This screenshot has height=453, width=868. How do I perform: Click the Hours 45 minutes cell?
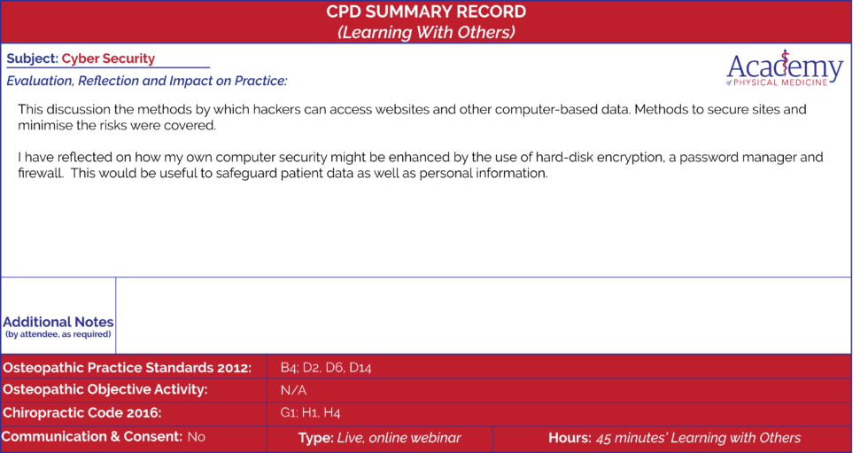click(674, 438)
